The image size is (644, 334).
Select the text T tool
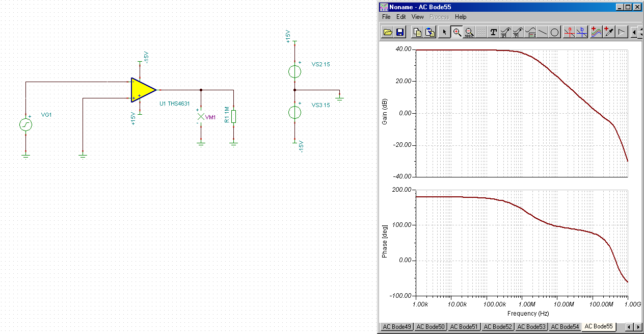point(493,32)
